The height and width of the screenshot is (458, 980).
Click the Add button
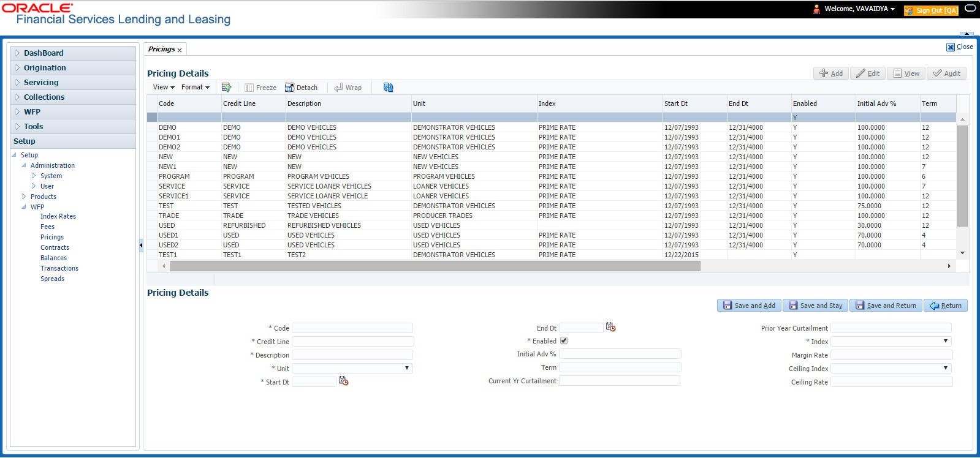(831, 73)
